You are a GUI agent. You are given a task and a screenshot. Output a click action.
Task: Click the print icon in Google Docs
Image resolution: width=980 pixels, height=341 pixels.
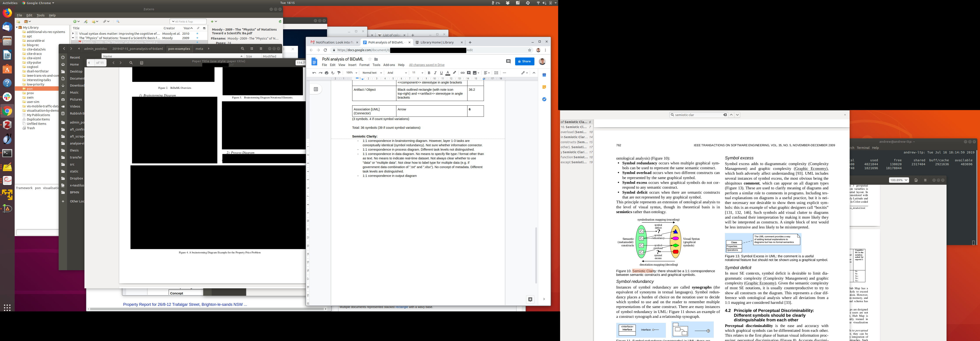click(326, 73)
